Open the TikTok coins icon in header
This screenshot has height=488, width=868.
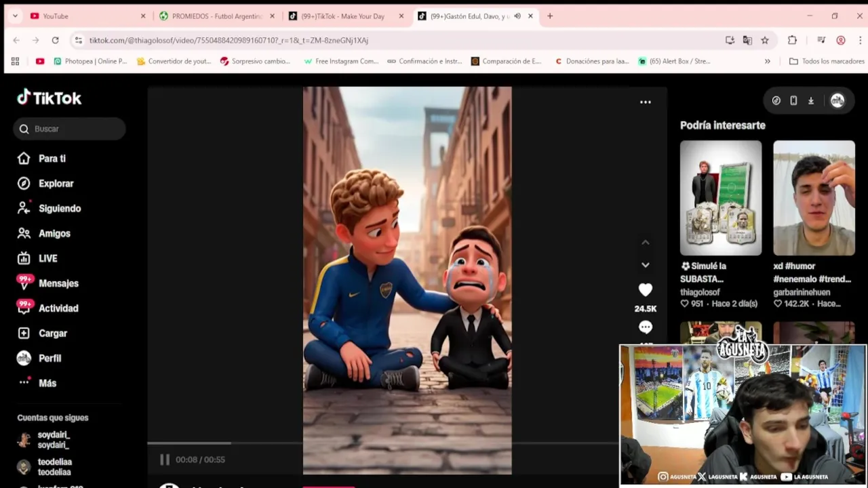(x=776, y=101)
